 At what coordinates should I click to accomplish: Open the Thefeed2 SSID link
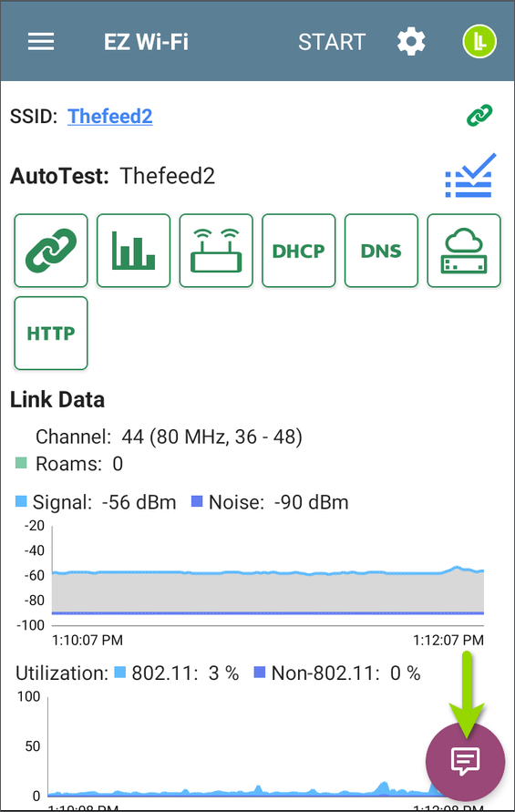(110, 116)
